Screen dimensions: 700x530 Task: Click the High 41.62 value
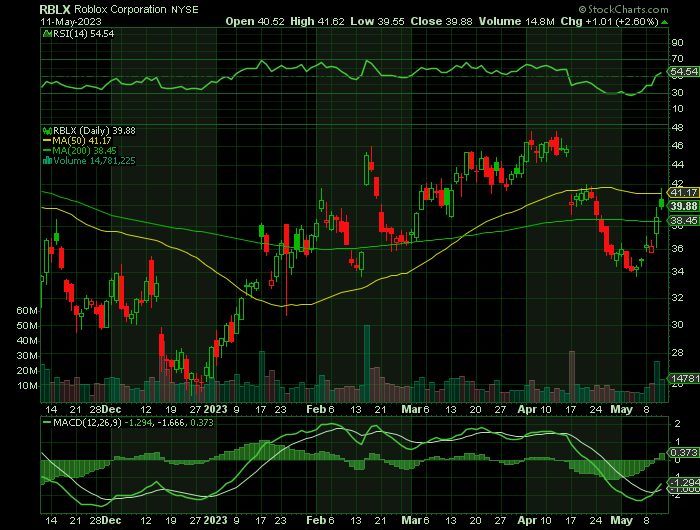tap(317, 21)
